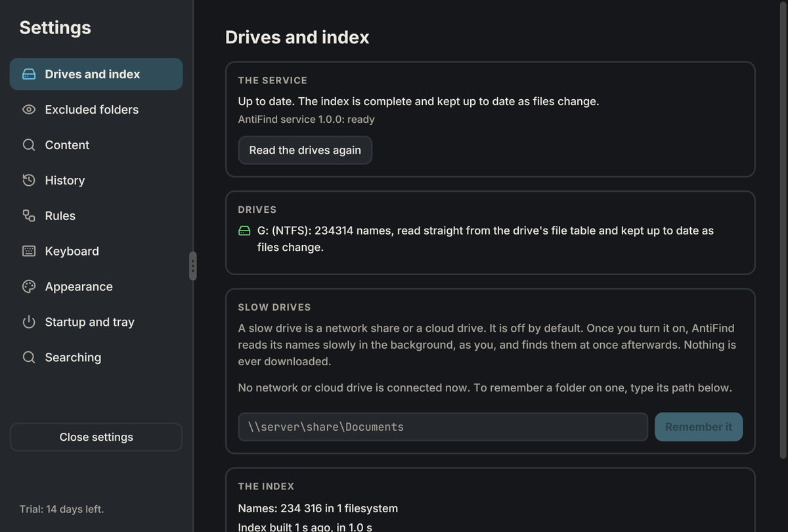Open the Content settings page
This screenshot has height=532, width=788.
(96, 145)
